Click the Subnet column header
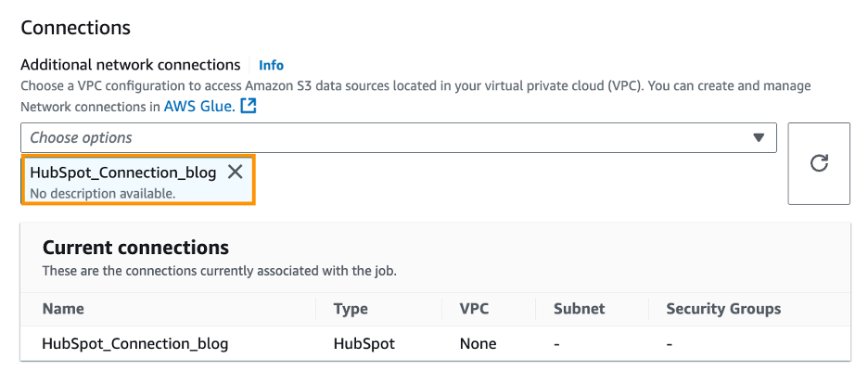868x384 pixels. click(x=579, y=309)
